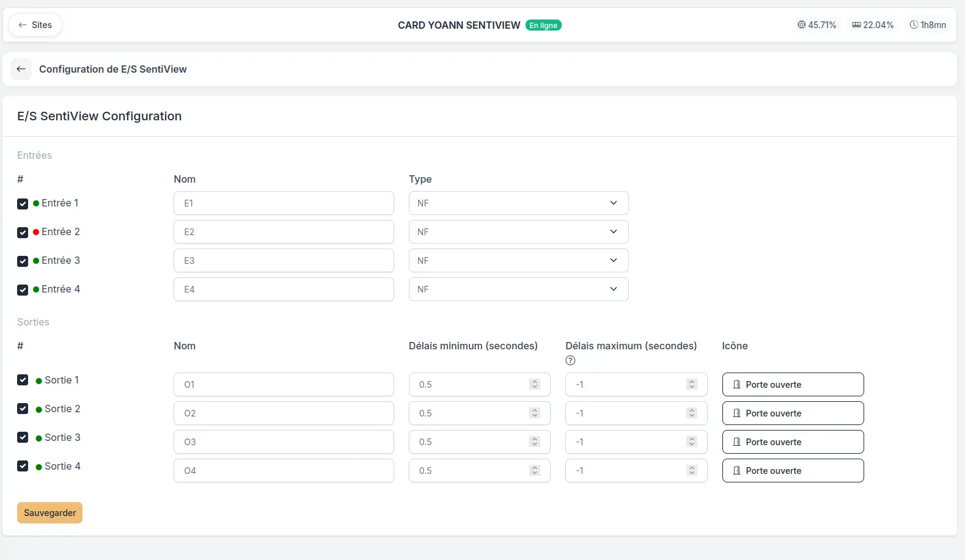Uncheck the Sortie 1 checkbox
Screen dimensions: 965x560
23,380
